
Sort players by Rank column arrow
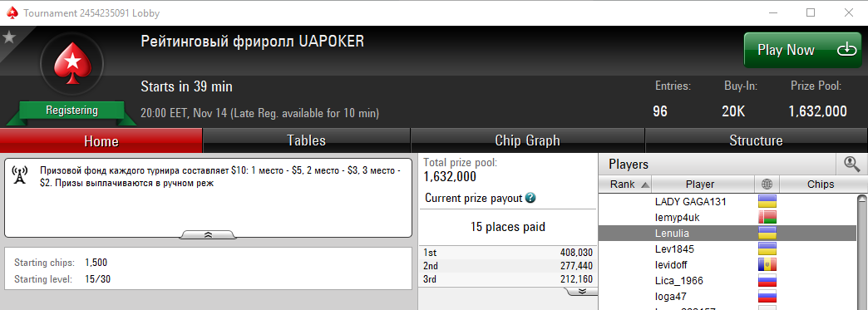(x=644, y=185)
